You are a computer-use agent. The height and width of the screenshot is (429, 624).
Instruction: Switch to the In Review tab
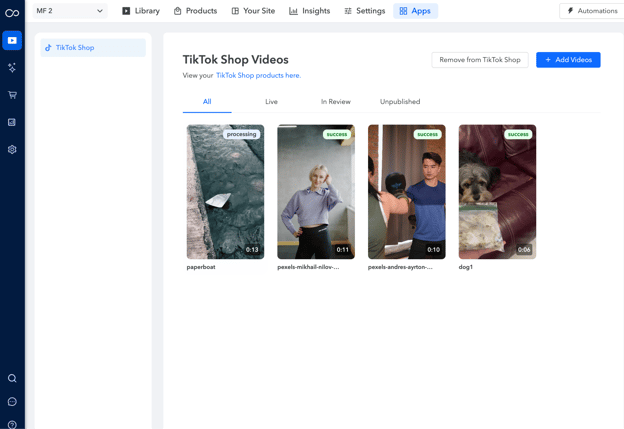tap(335, 102)
